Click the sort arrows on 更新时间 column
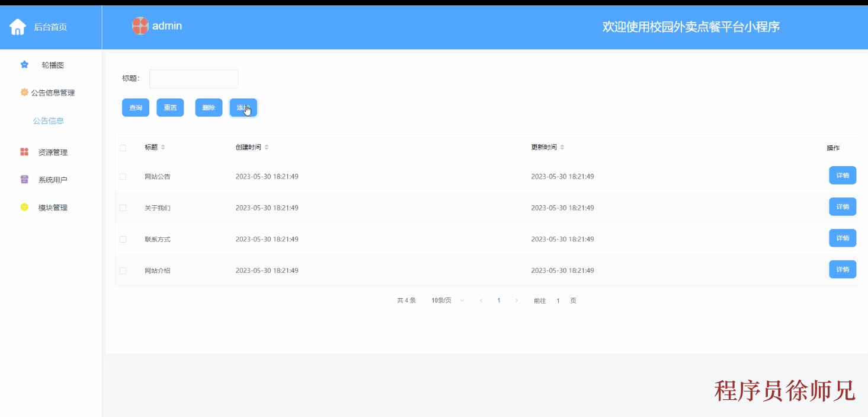 [561, 147]
